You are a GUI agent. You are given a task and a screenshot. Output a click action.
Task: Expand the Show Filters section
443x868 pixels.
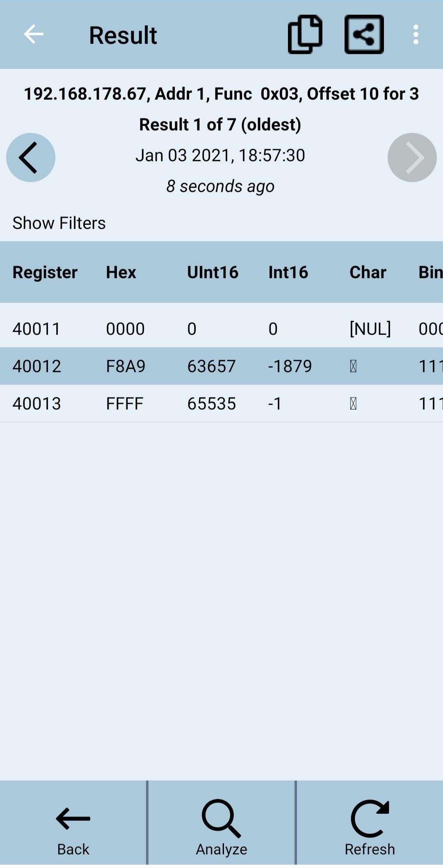click(x=59, y=223)
